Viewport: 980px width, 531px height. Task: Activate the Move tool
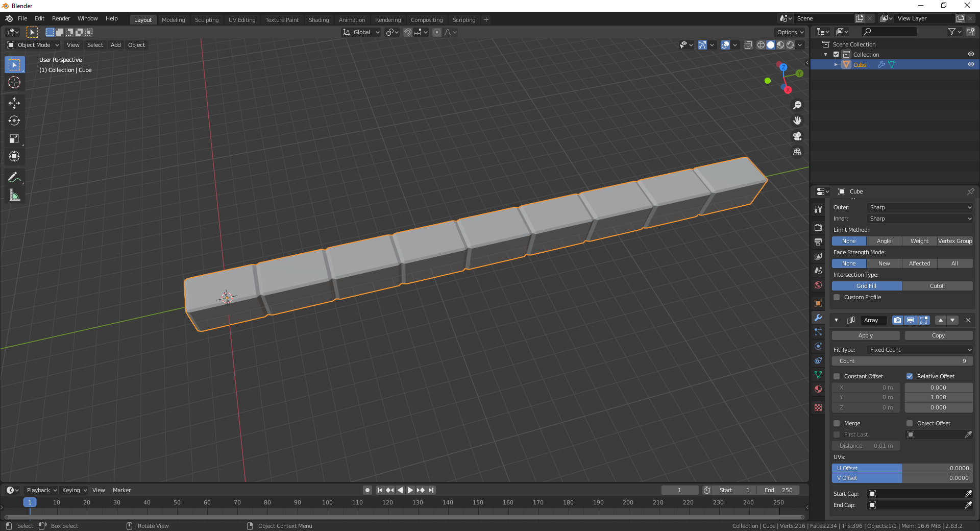click(x=14, y=103)
